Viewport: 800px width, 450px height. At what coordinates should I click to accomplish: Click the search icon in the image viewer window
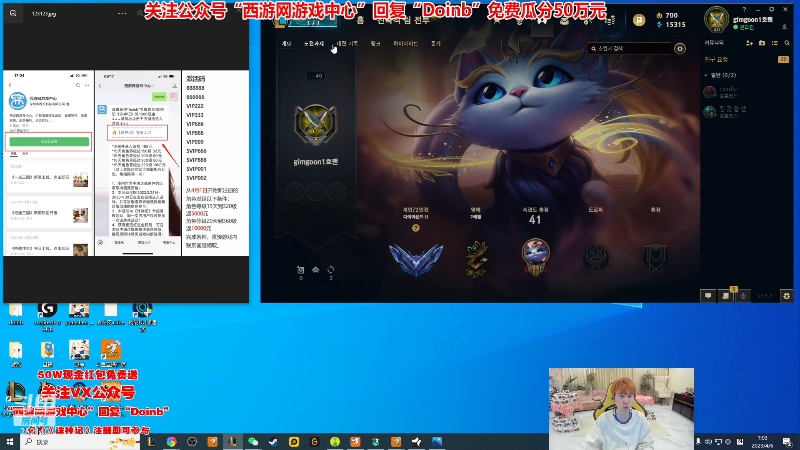13,14
